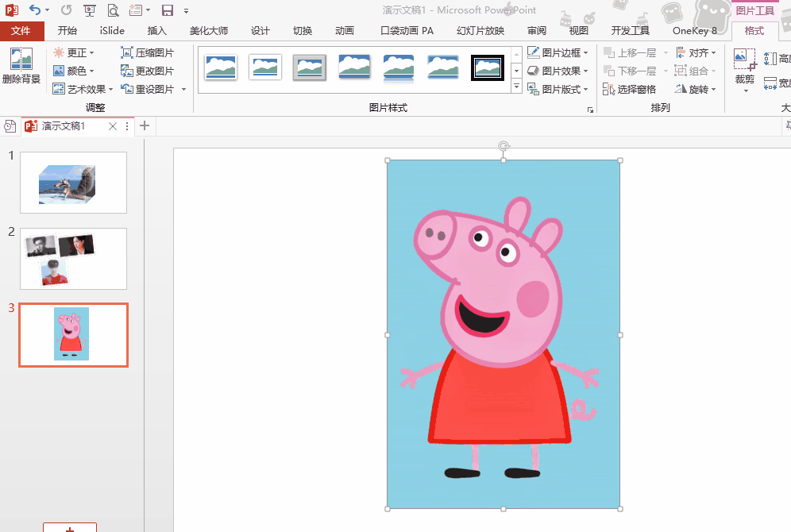The width and height of the screenshot is (791, 532).
Task: Apply the third gray-framed picture style
Action: click(309, 67)
